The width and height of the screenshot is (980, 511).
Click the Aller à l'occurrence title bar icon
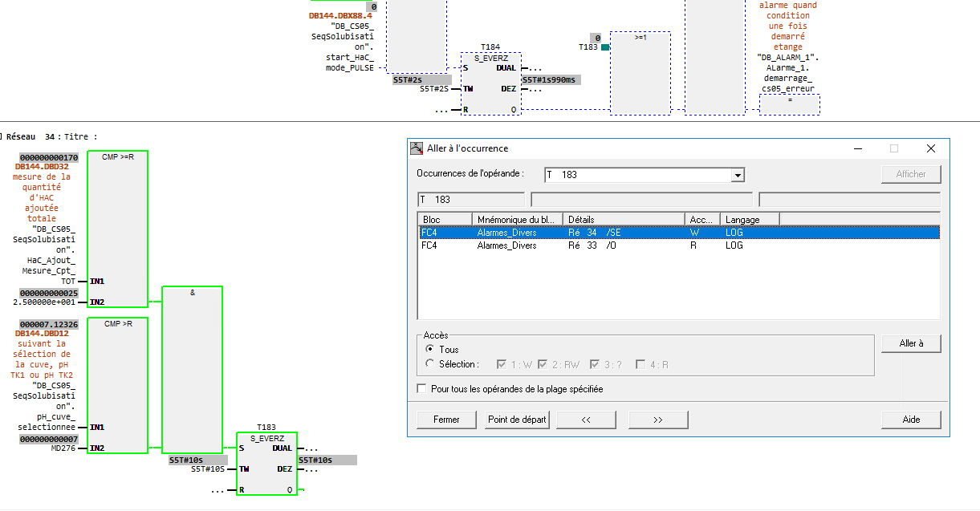(417, 148)
